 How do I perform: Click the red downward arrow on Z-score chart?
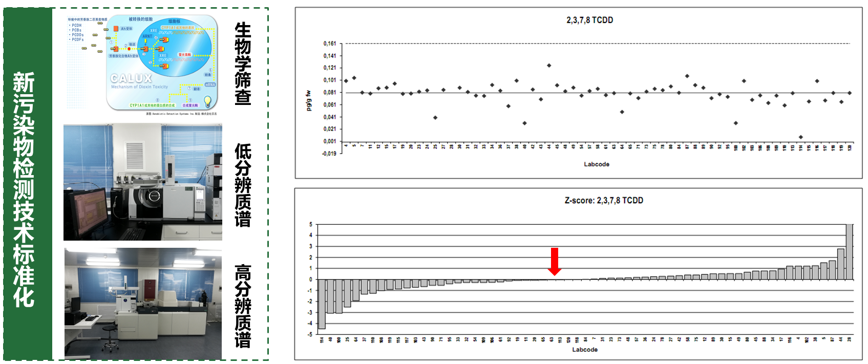(554, 261)
